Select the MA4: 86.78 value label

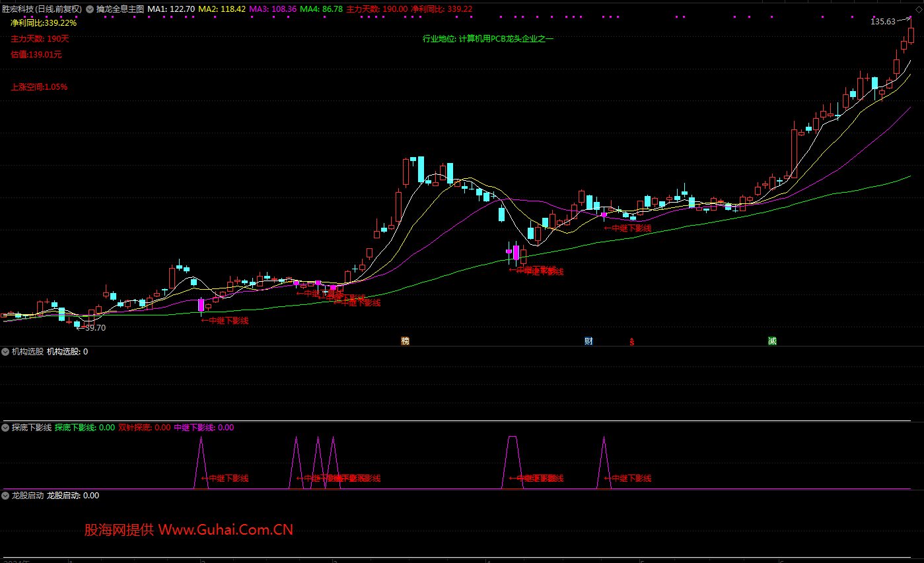point(321,9)
